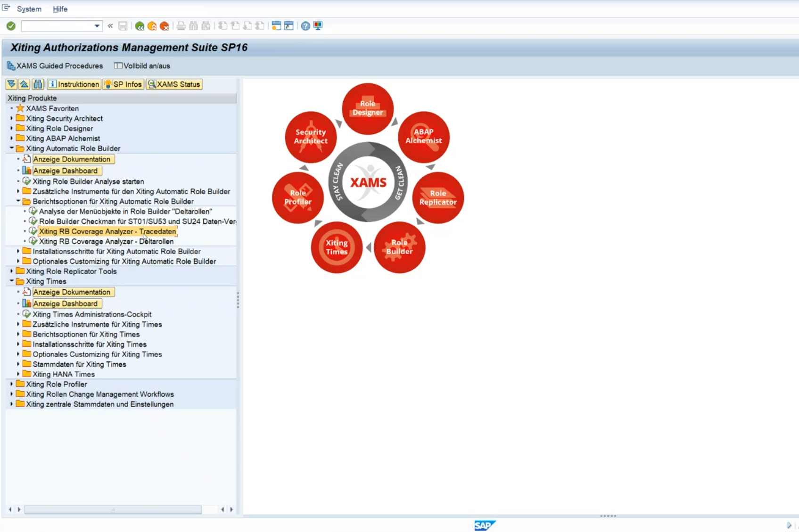This screenshot has width=799, height=532.
Task: Expand Stammdaten für Xiting Times
Action: [x=18, y=364]
